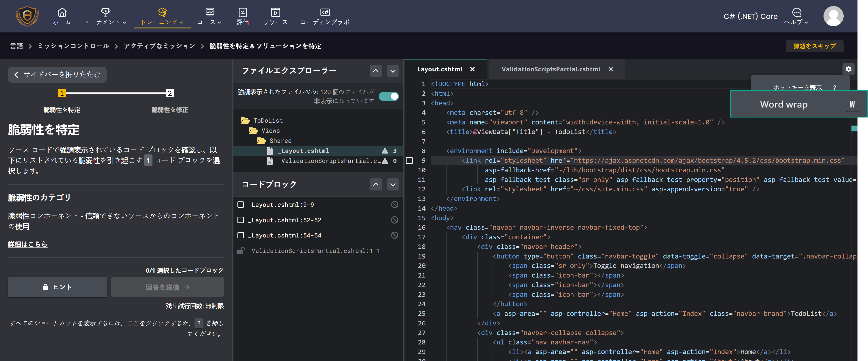Click the トーナメント trophy icon
Image resolution: width=868 pixels, height=361 pixels.
point(106,12)
